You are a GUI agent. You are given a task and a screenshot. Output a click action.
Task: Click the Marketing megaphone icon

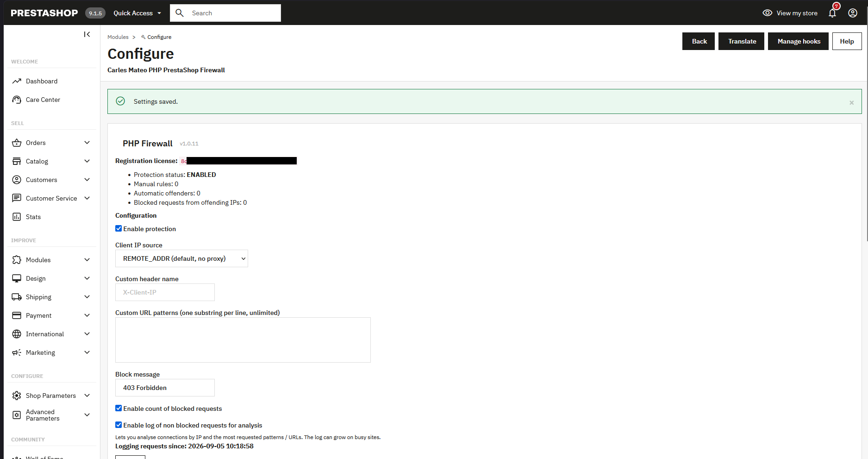(17, 352)
